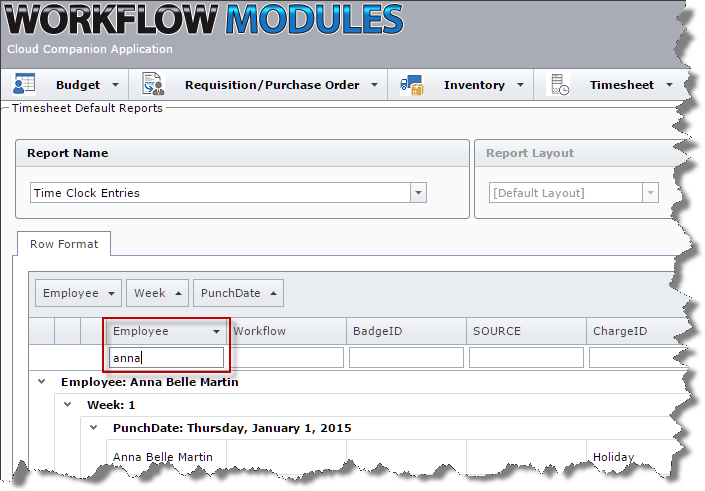
Task: Click the SOURCE column header
Action: click(x=526, y=331)
